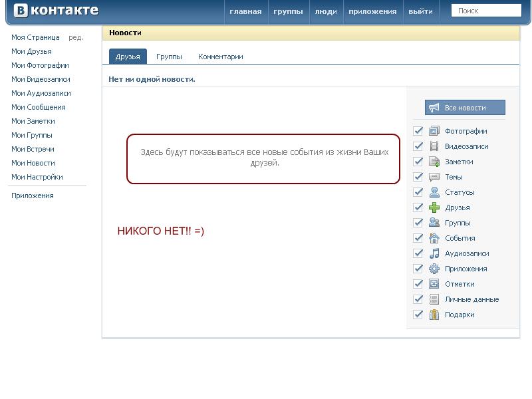Click the Поиск search field

[486, 11]
